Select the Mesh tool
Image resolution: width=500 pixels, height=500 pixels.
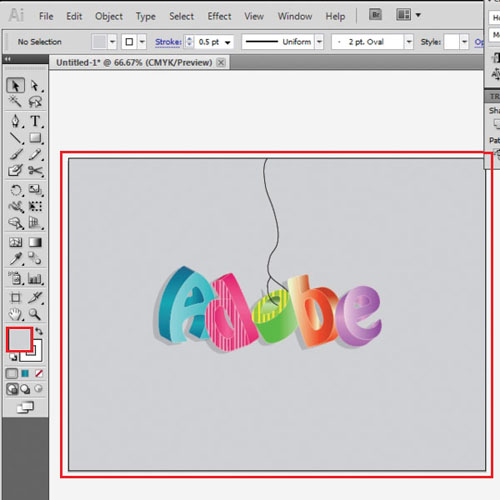(x=15, y=242)
